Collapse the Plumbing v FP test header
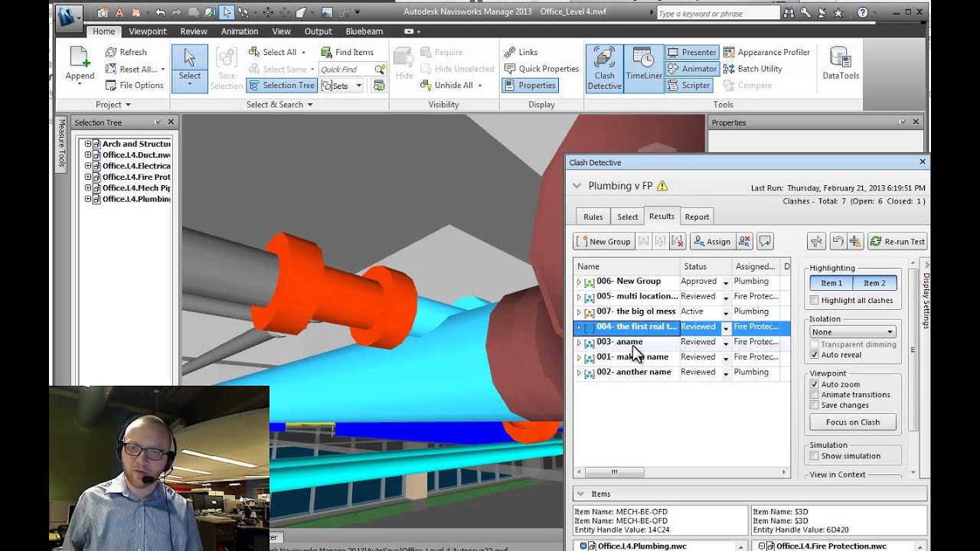Image resolution: width=980 pixels, height=551 pixels. pos(577,186)
